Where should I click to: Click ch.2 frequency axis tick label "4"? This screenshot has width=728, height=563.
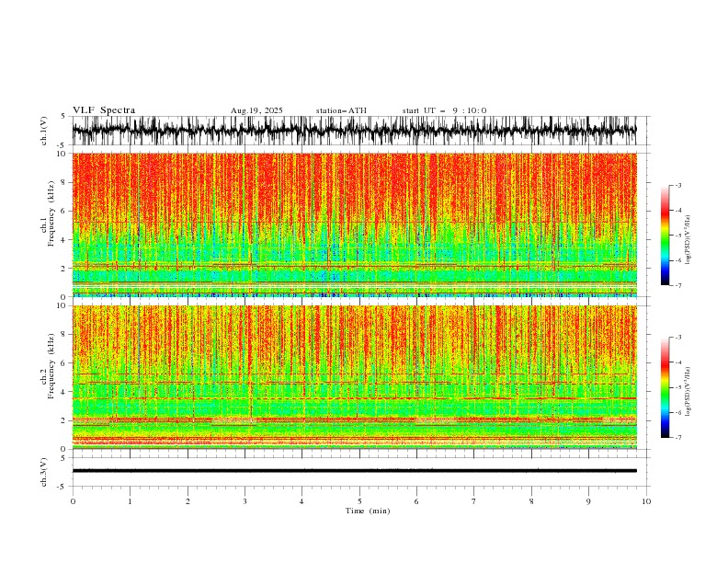pyautogui.click(x=64, y=392)
